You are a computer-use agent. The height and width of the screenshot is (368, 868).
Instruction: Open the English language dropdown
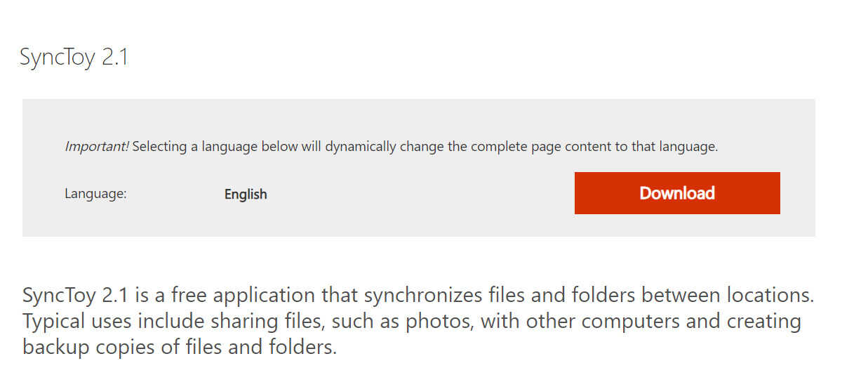pyautogui.click(x=246, y=195)
